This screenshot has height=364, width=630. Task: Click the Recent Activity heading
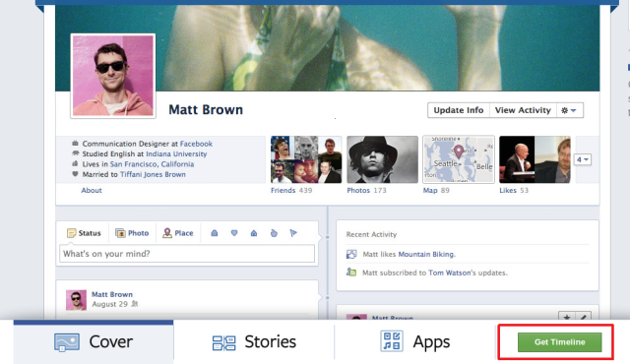click(371, 234)
